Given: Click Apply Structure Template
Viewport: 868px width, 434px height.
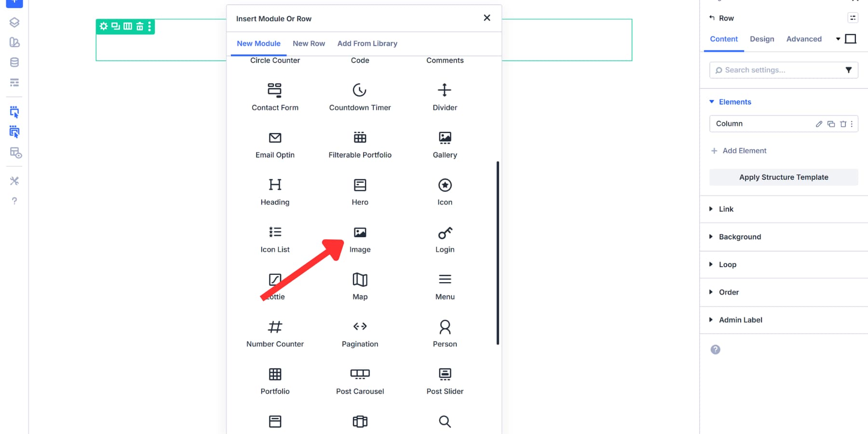Looking at the screenshot, I should pos(783,177).
